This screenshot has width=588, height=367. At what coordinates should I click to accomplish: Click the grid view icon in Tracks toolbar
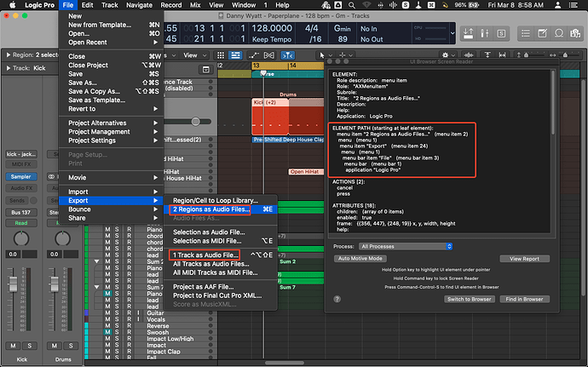(221, 55)
